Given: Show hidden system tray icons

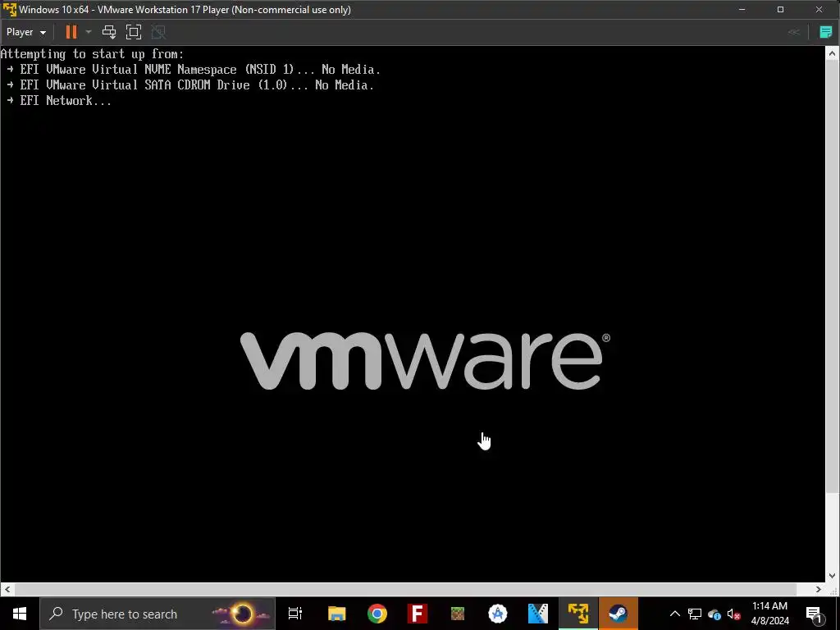Looking at the screenshot, I should (675, 614).
